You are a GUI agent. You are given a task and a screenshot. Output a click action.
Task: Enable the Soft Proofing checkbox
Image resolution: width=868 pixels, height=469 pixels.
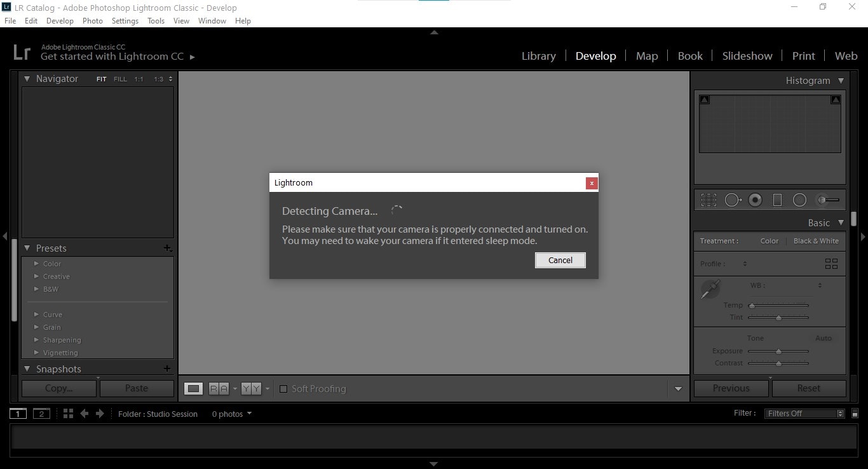pyautogui.click(x=283, y=389)
